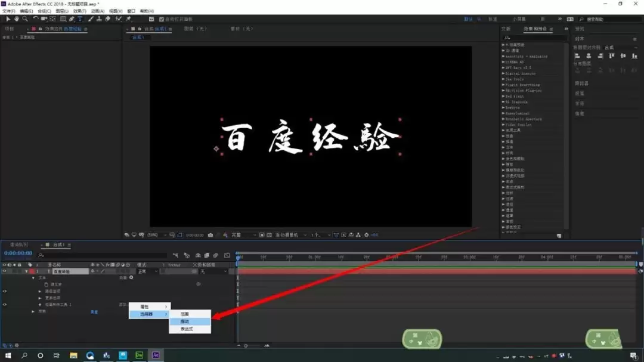644x362 pixels.
Task: Toggle eye visibility of 百度经验 layer
Action: coord(5,271)
